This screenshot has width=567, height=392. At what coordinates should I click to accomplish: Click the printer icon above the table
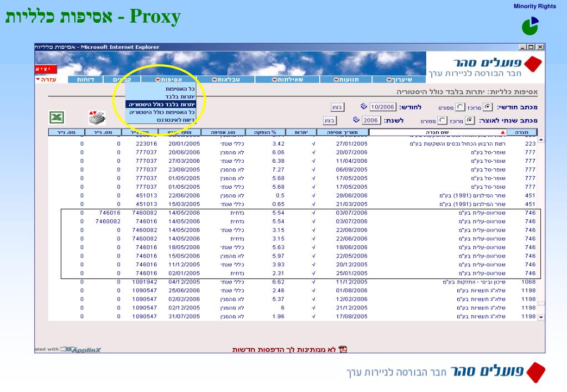pyautogui.click(x=97, y=117)
